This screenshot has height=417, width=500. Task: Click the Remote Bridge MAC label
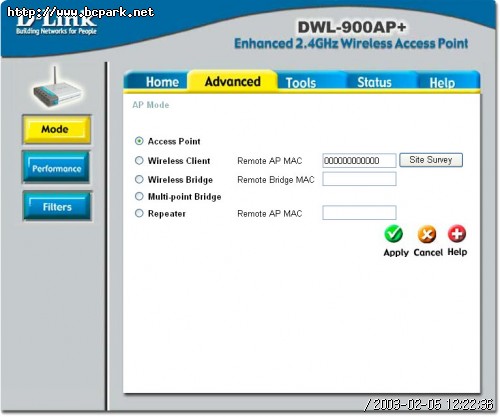pyautogui.click(x=276, y=180)
